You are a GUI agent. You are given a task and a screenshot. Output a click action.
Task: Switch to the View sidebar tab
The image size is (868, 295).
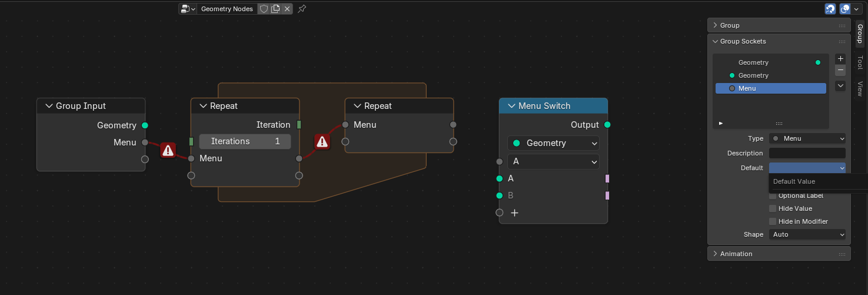click(860, 89)
